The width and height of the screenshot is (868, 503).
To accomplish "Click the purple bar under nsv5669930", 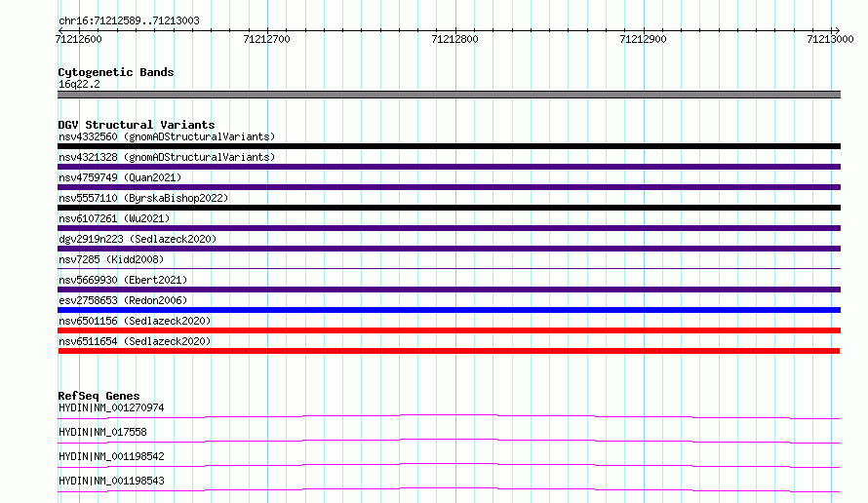I will 449,290.
